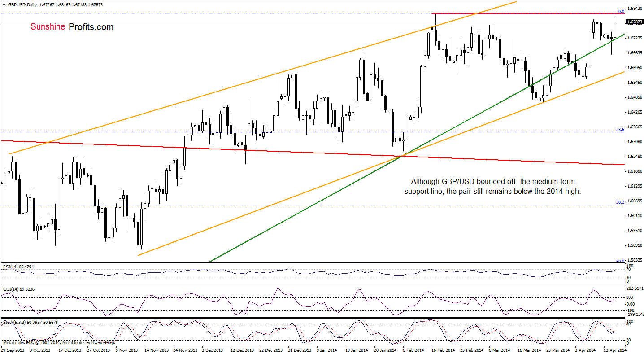The height and width of the screenshot is (354, 644).
Task: Click the small triangle before GBPUSD,Daily
Action: (3, 4)
